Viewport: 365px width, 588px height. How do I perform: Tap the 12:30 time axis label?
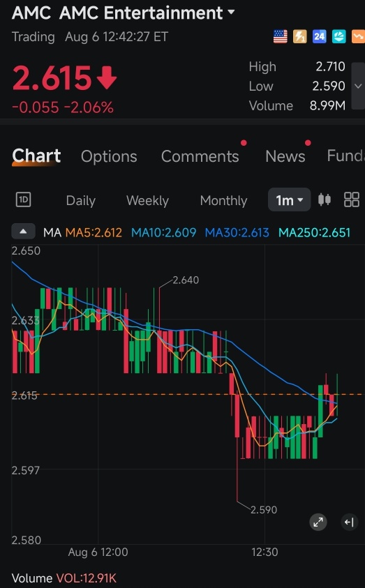tap(265, 552)
